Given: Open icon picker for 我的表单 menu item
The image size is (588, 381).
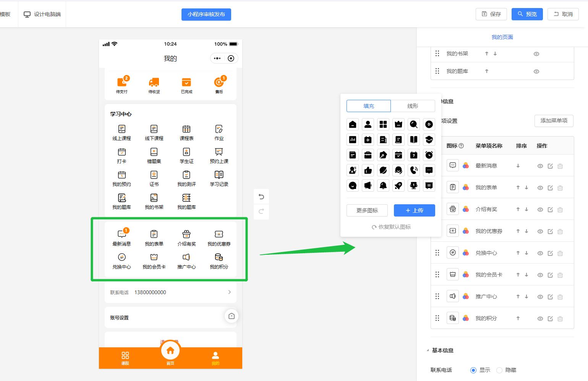Looking at the screenshot, I should [453, 187].
